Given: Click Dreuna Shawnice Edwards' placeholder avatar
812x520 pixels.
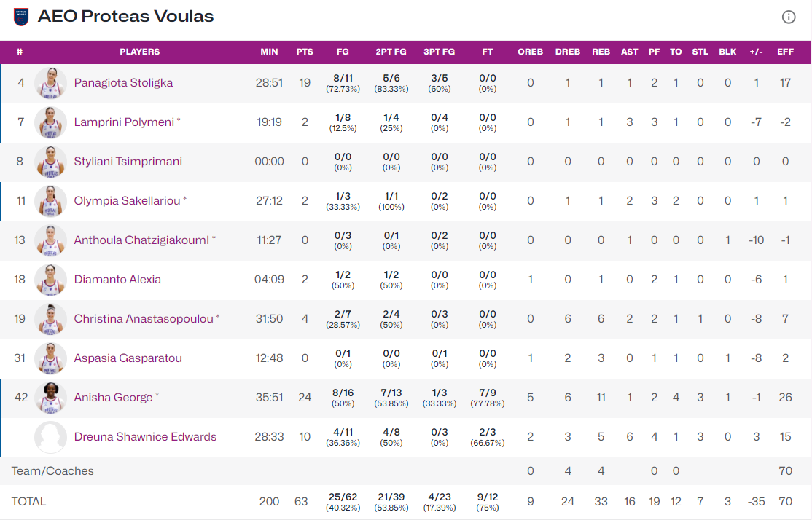Looking at the screenshot, I should 50,437.
